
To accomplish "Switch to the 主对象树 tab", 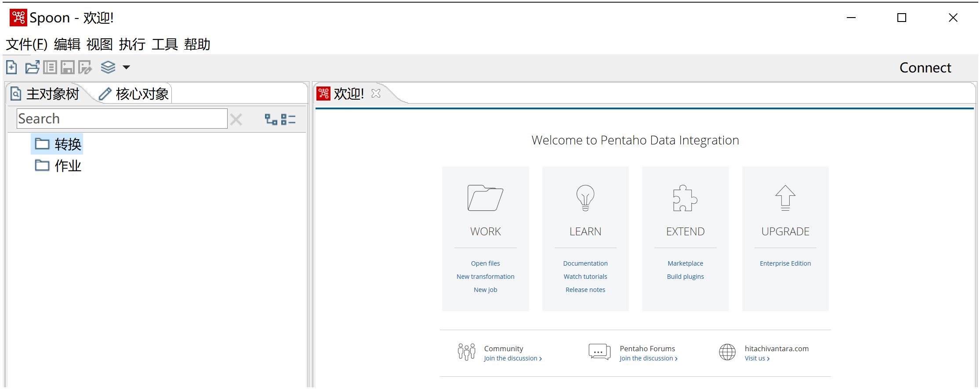I will 45,94.
